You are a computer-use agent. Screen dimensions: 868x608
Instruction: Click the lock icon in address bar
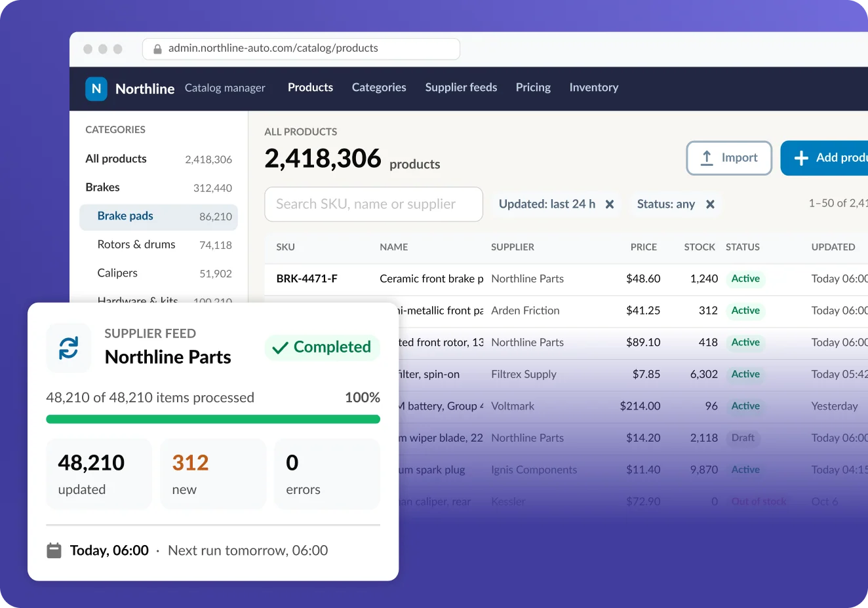coord(157,49)
